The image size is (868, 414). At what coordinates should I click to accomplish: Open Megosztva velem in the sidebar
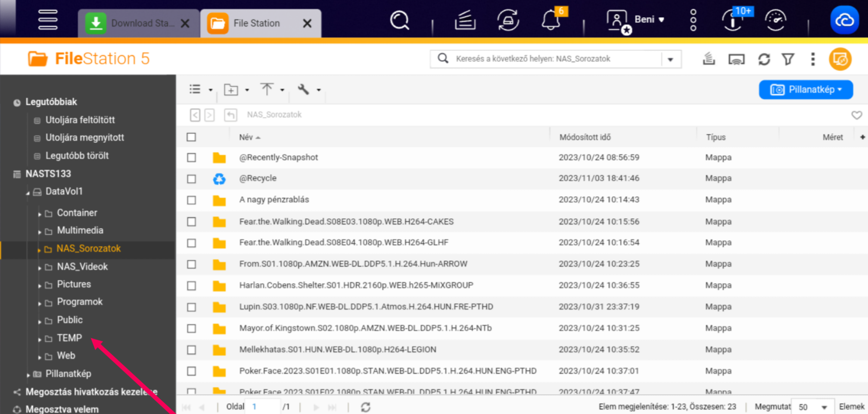point(62,409)
